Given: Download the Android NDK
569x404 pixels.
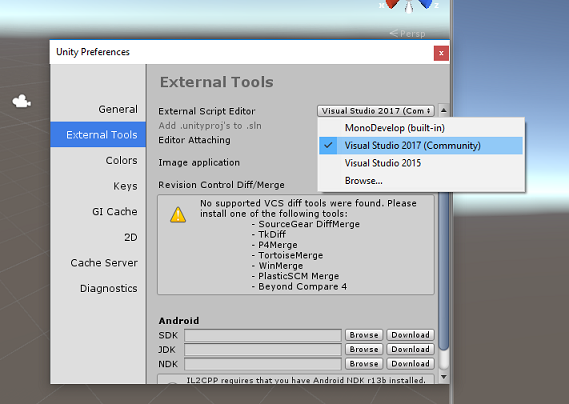Looking at the screenshot, I should click(x=410, y=364).
